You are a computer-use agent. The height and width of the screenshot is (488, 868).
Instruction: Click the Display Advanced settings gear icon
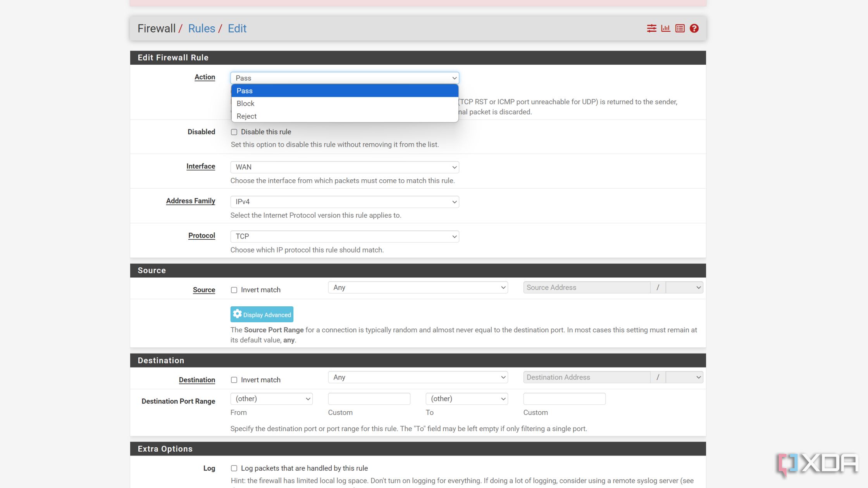pos(237,314)
